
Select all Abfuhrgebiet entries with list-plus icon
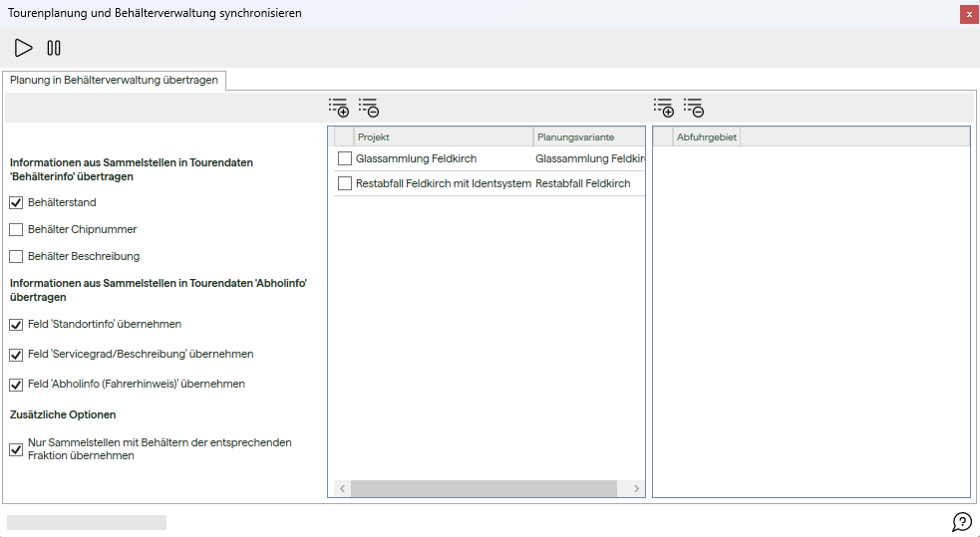tap(664, 108)
